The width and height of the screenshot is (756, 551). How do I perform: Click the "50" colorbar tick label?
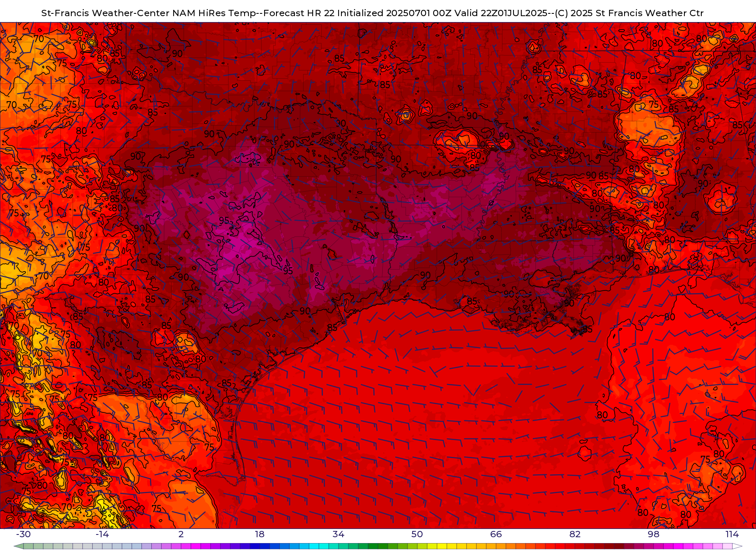[417, 534]
